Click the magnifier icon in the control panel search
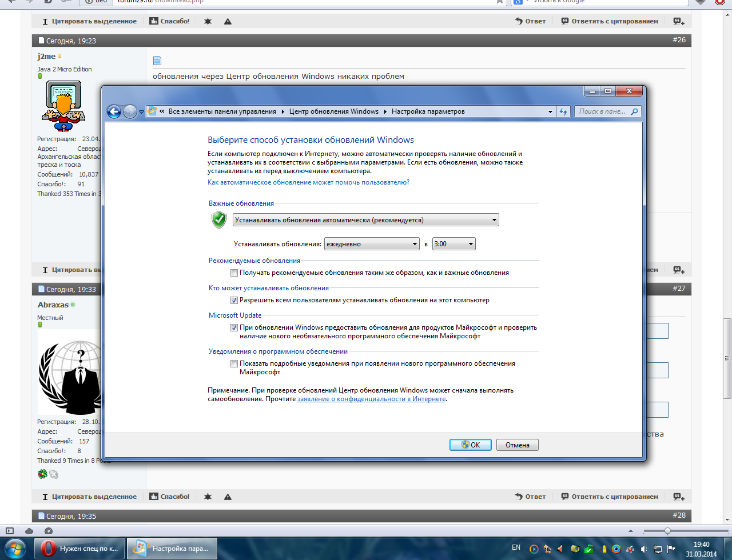The width and height of the screenshot is (732, 560). tap(634, 111)
